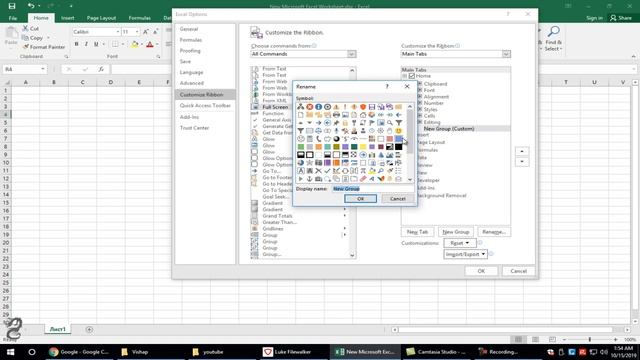This screenshot has width=640, height=360.
Task: Select the floppy disk save symbol
Action: (x=372, y=107)
